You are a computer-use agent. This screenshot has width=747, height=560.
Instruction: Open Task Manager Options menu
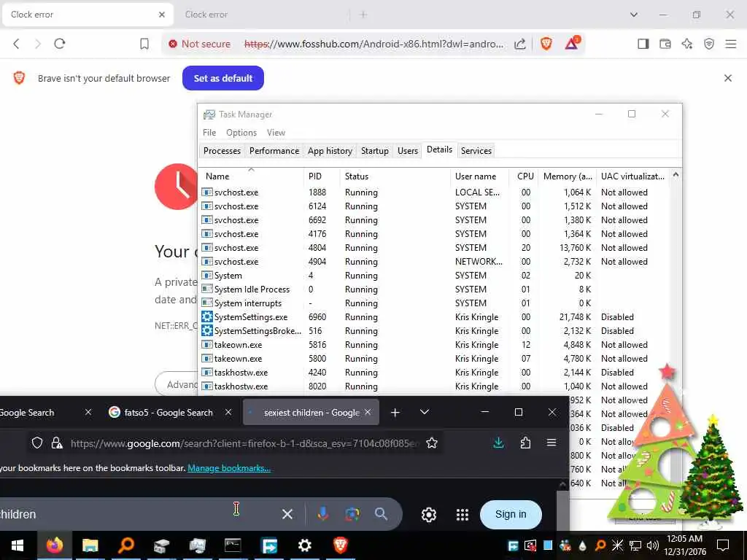pyautogui.click(x=241, y=133)
